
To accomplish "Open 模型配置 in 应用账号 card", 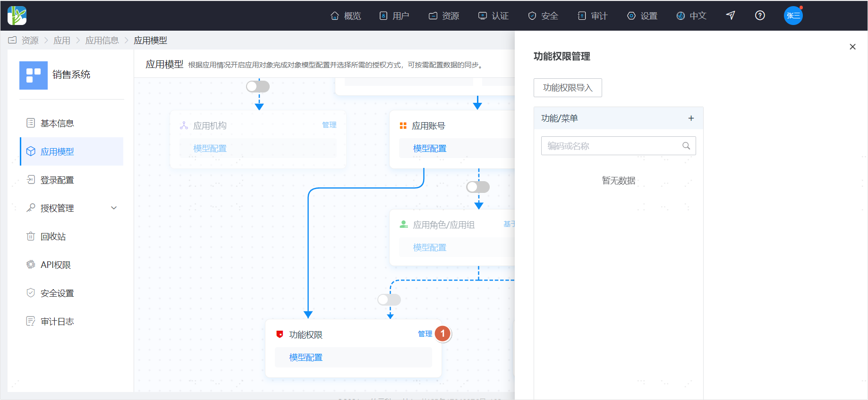I will coord(430,149).
